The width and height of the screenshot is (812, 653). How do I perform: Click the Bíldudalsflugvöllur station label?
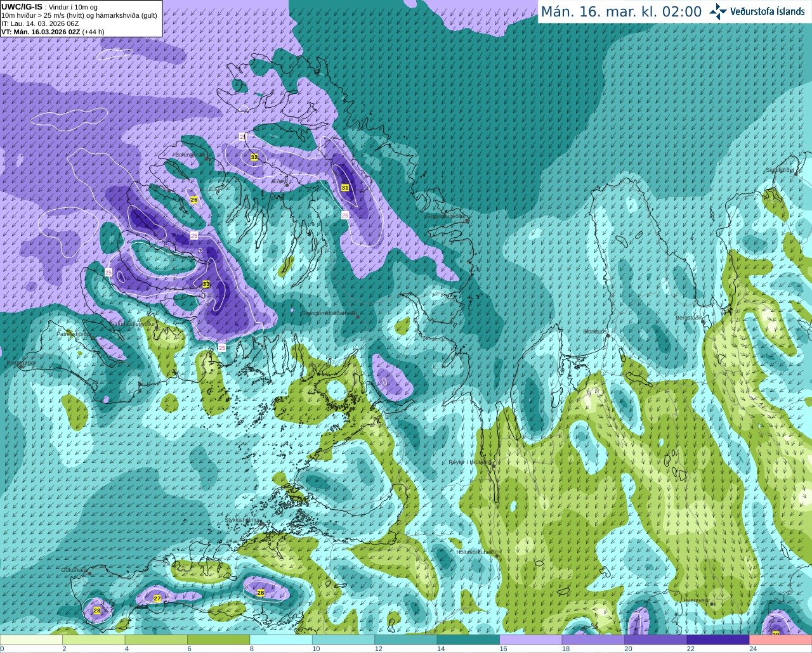132,323
